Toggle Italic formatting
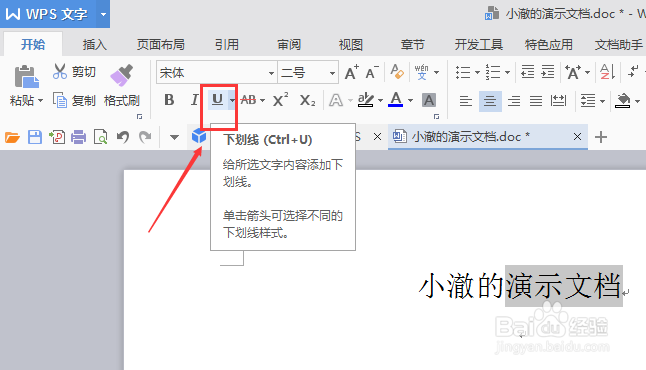Viewport: 646px width, 370px height. pyautogui.click(x=194, y=100)
